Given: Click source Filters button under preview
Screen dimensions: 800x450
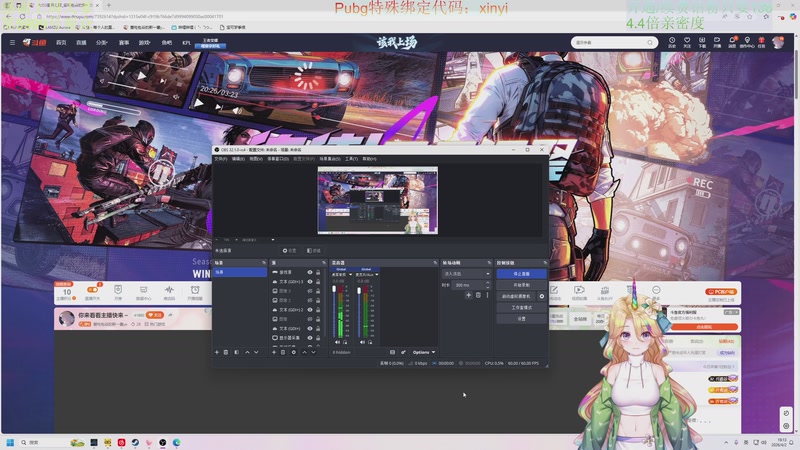Looking at the screenshot, I should [314, 251].
